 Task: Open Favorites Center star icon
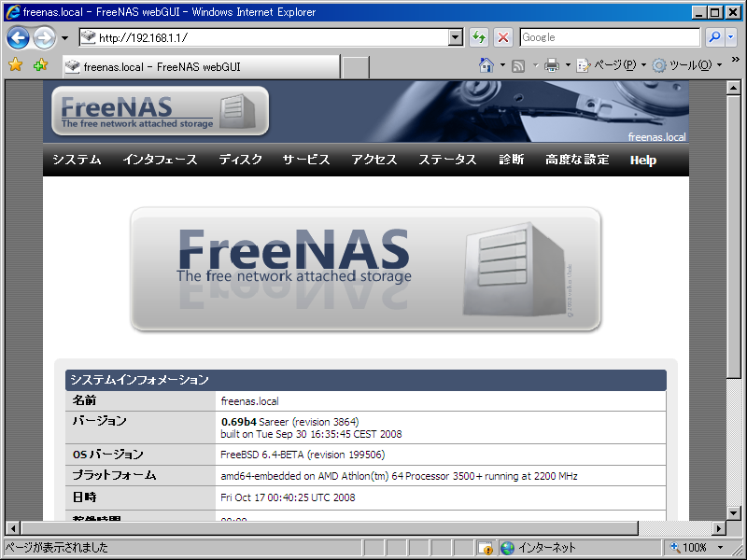click(x=15, y=64)
